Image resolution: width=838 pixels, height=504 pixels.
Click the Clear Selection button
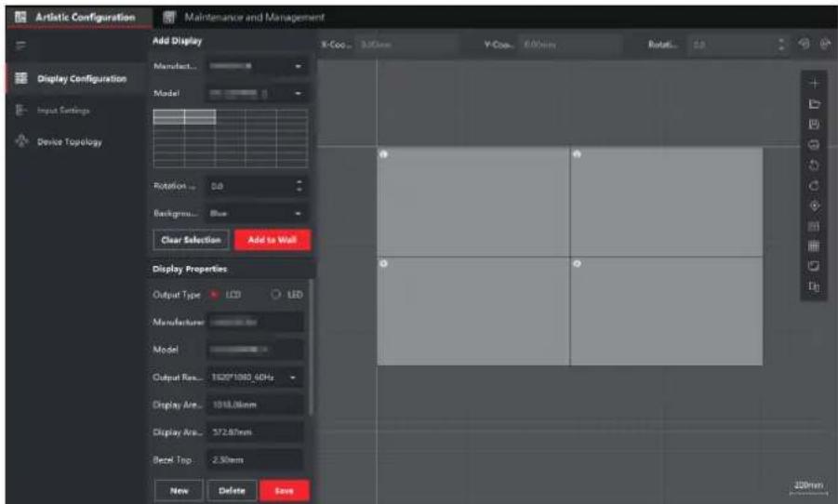191,240
